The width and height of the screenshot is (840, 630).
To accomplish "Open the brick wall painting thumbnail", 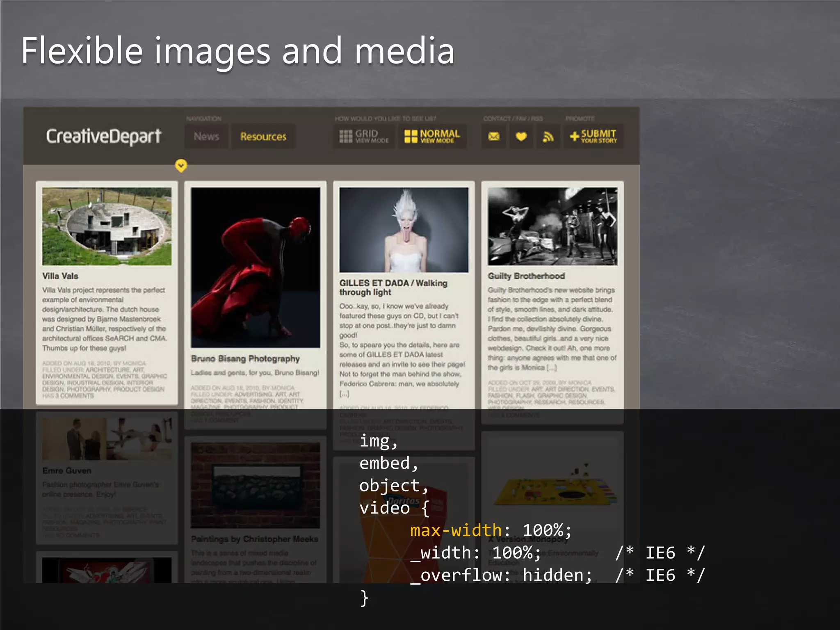I will [x=256, y=485].
